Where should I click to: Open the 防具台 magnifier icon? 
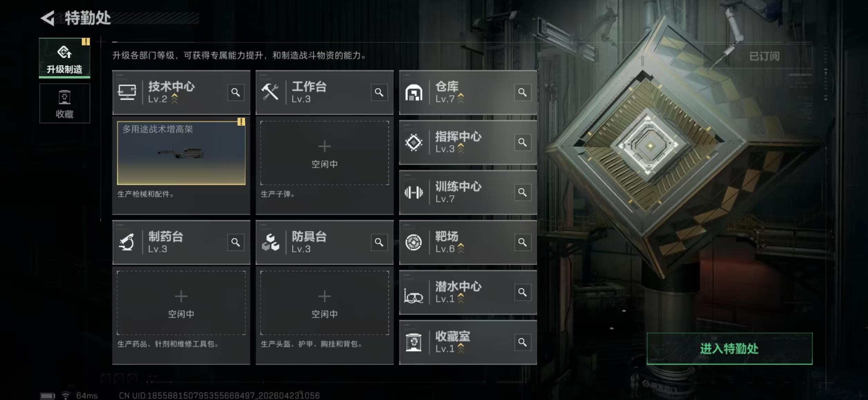click(379, 242)
